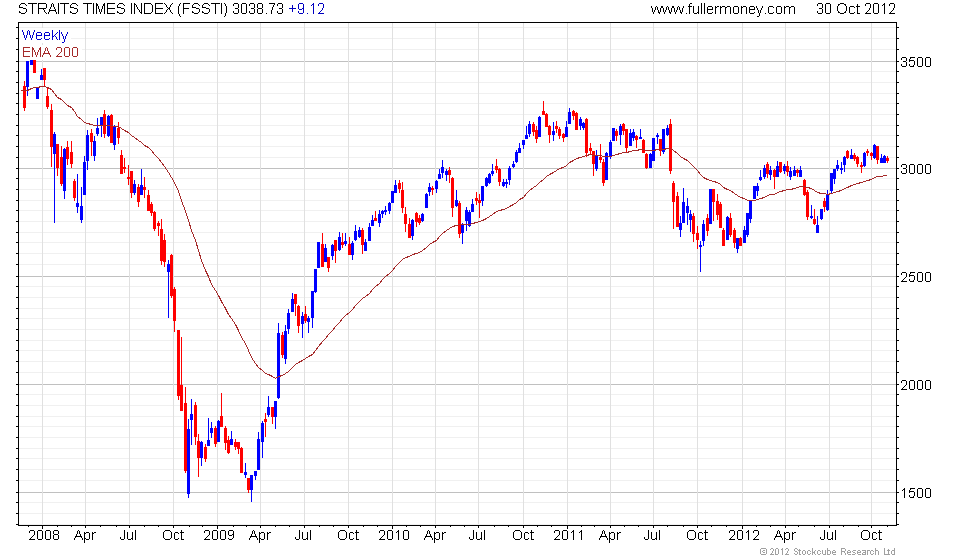
Task: Select the Weekly legend label
Action: click(44, 36)
